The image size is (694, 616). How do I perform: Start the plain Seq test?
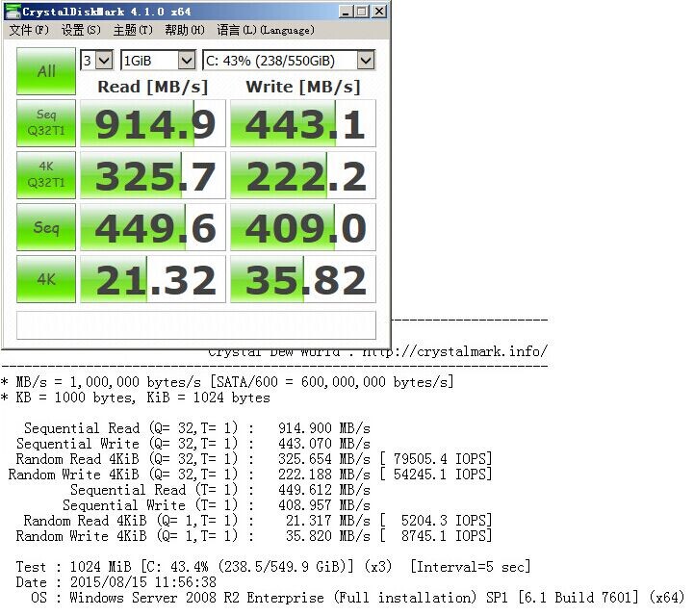pyautogui.click(x=46, y=227)
